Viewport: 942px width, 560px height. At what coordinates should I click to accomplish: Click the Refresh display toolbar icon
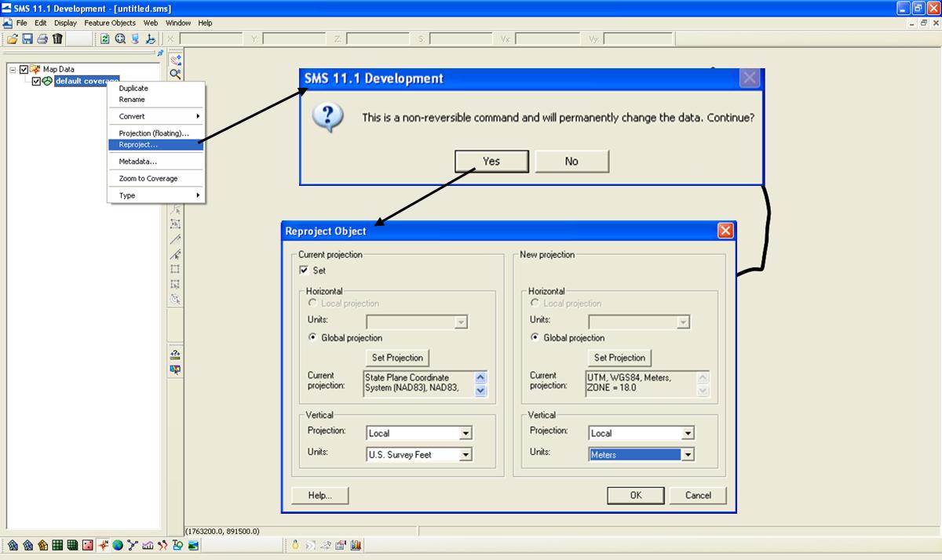pos(104,38)
